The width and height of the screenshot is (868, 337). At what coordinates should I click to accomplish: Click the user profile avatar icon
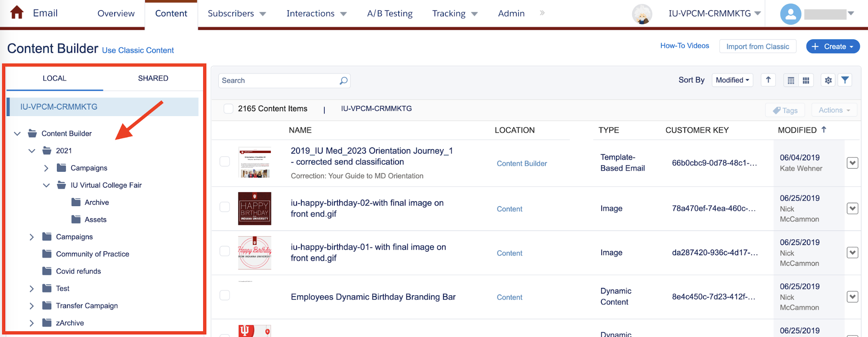pos(790,14)
